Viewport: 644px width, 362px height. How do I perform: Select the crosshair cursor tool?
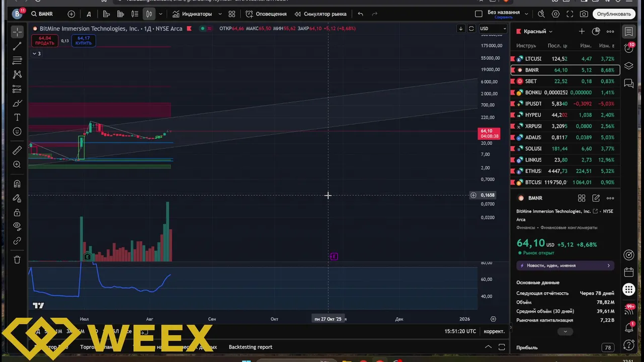pos(17,32)
